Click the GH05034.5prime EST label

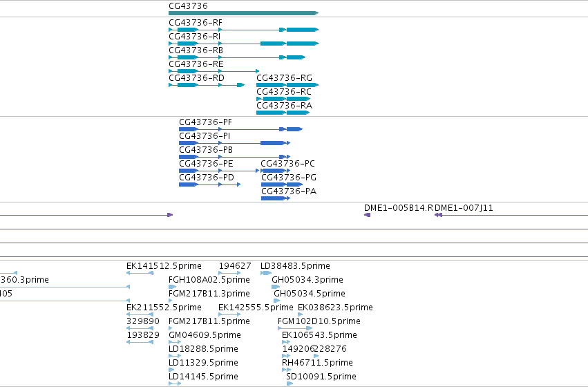310,294
